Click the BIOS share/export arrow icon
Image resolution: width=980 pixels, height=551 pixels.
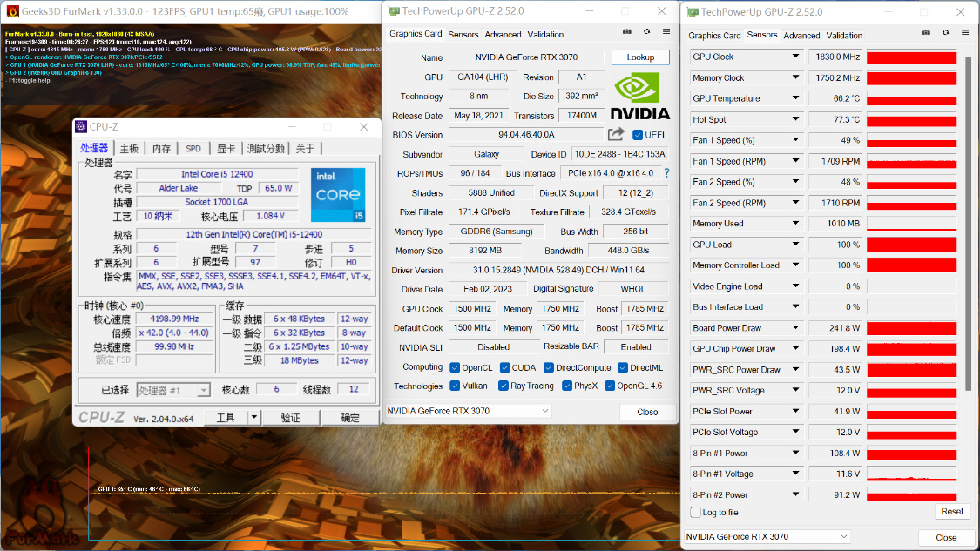(616, 134)
